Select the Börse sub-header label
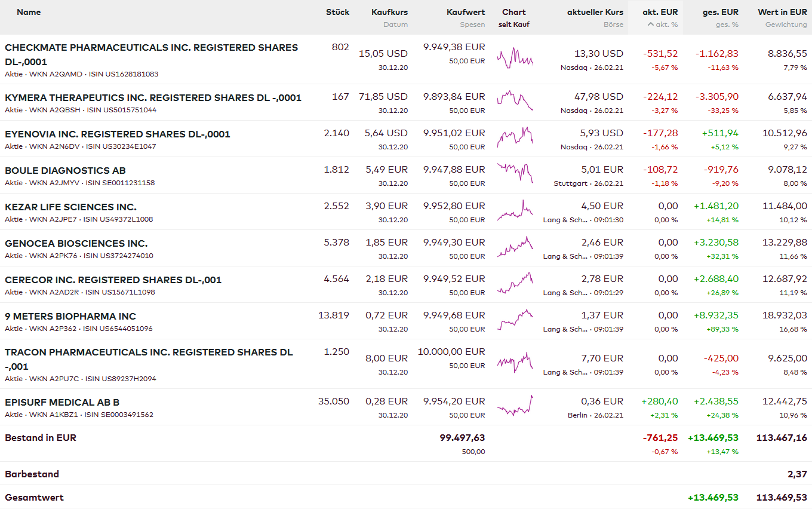Image resolution: width=812 pixels, height=509 pixels. point(613,24)
